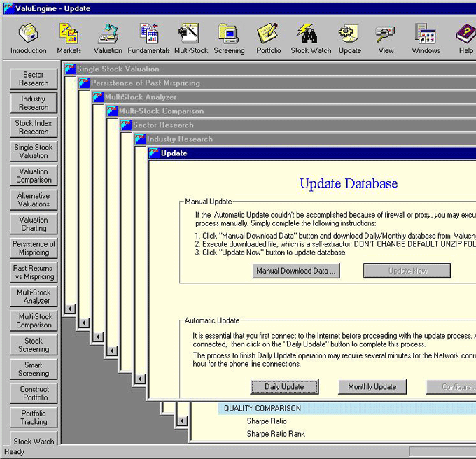Viewport: 476px width, 459px height.
Task: Activate the Sector Research window title bar
Action: coord(298,125)
